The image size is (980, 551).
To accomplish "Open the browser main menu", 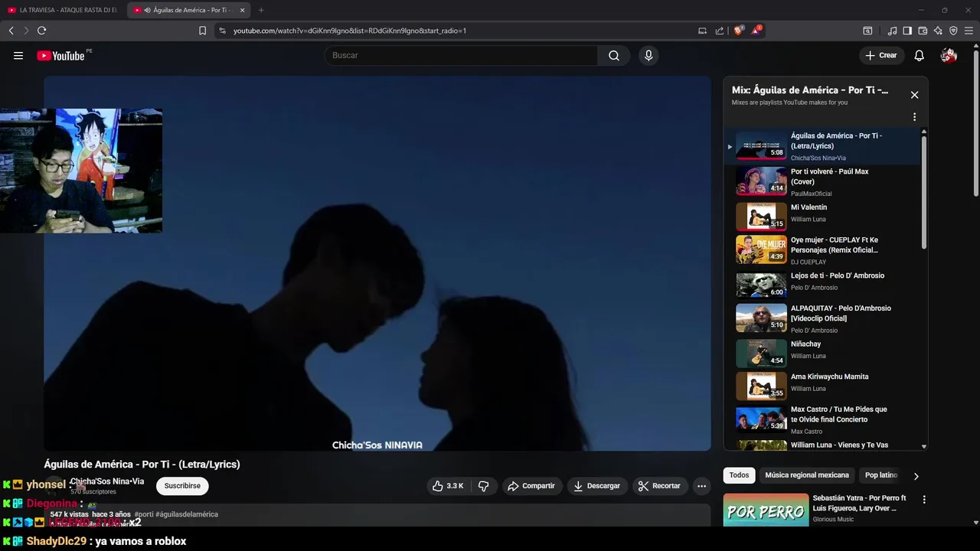I will (969, 31).
